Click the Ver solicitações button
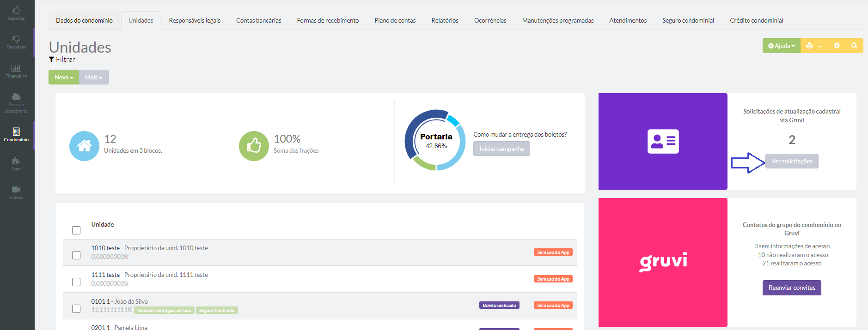 coord(792,161)
